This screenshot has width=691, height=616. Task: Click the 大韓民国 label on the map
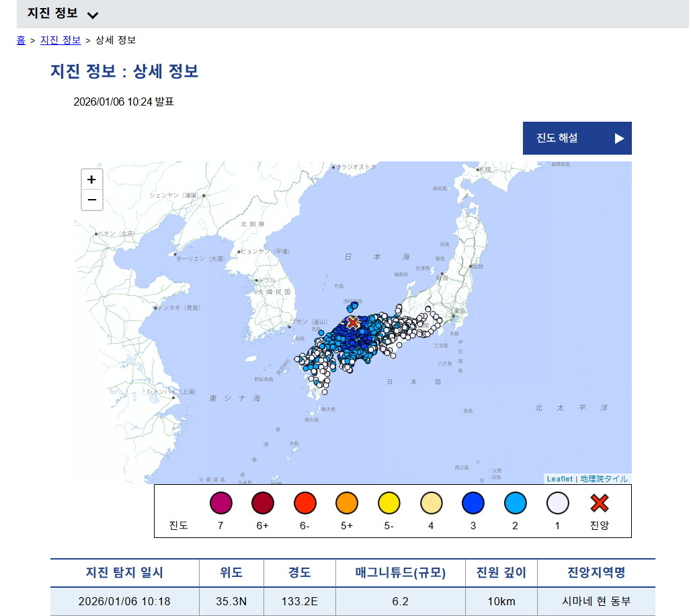click(274, 292)
